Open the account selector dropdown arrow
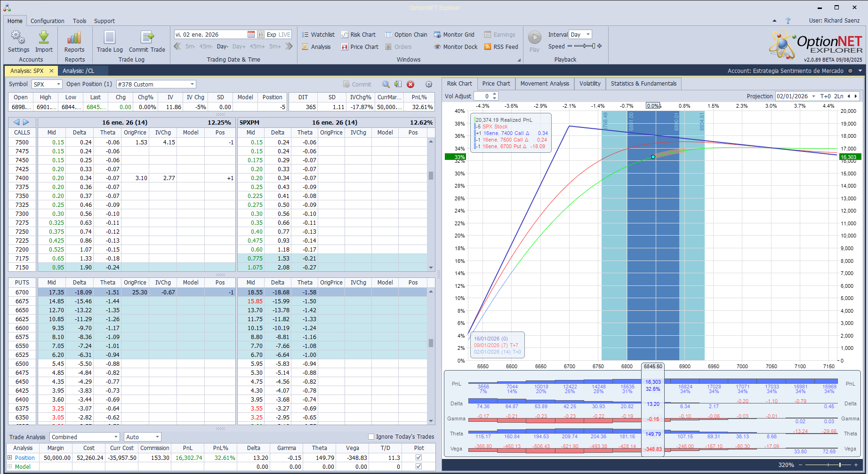This screenshot has height=474, width=868. [860, 71]
